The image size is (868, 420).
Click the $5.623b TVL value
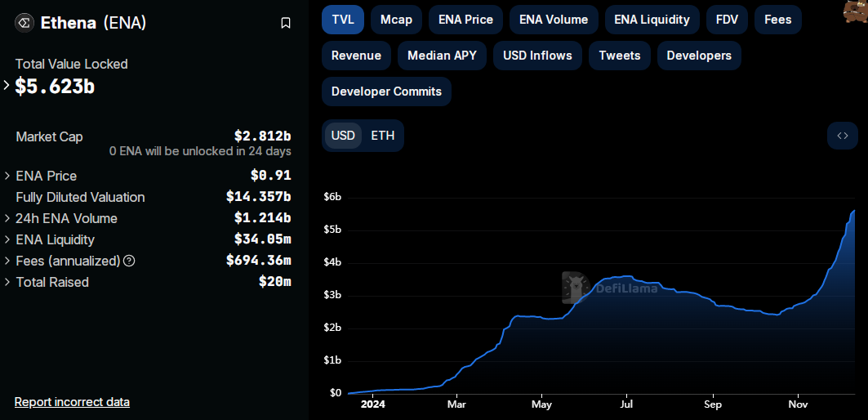55,86
